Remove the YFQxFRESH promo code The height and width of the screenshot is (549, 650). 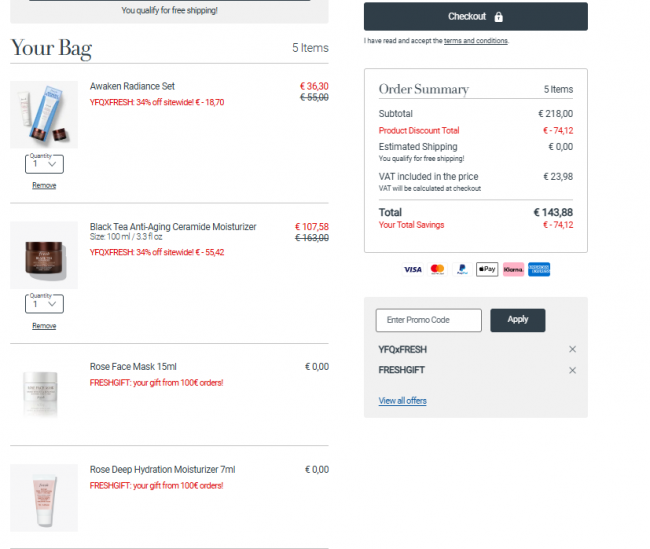point(572,349)
